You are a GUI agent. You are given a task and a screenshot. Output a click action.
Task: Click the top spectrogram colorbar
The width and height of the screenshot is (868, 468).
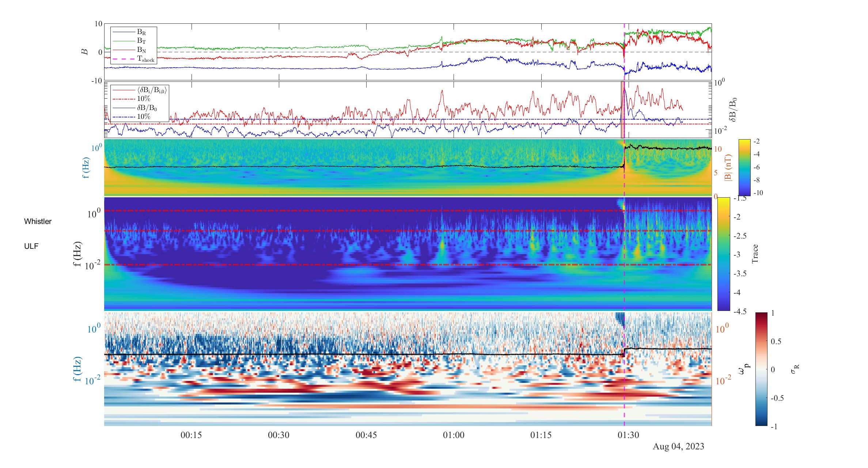744,167
